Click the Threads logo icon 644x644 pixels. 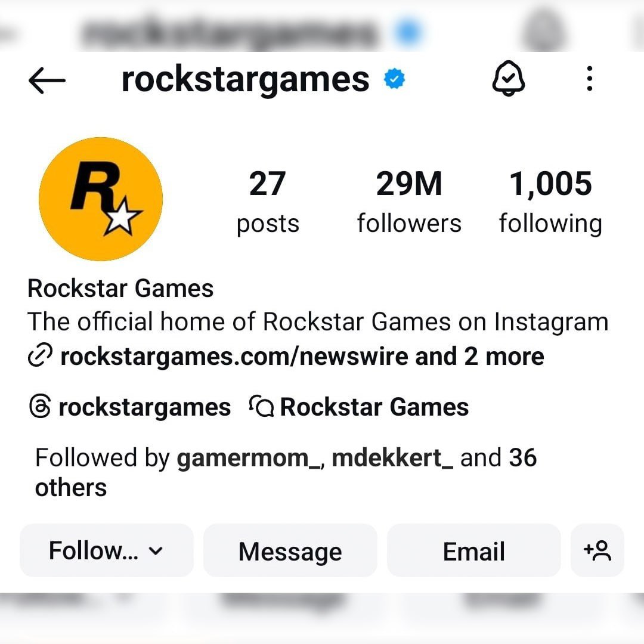(41, 407)
